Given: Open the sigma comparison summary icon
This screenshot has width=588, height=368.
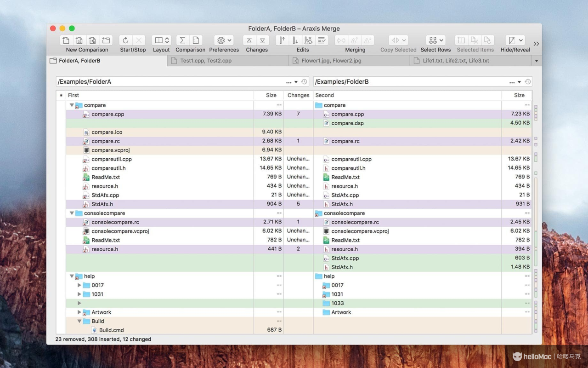Looking at the screenshot, I should click(x=182, y=40).
